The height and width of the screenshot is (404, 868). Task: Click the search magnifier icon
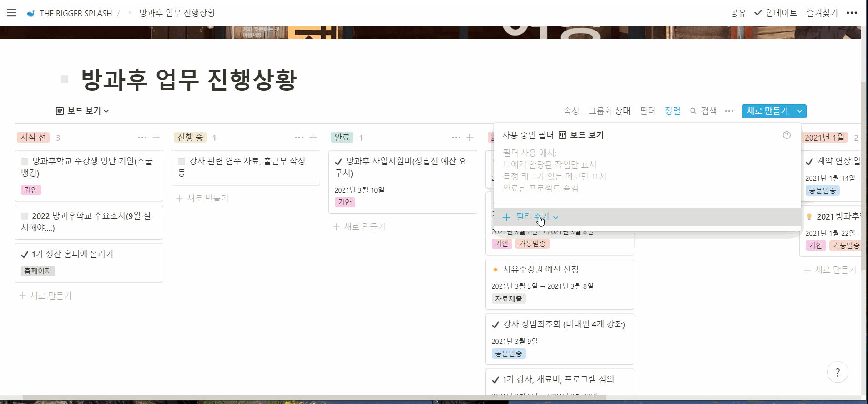693,111
